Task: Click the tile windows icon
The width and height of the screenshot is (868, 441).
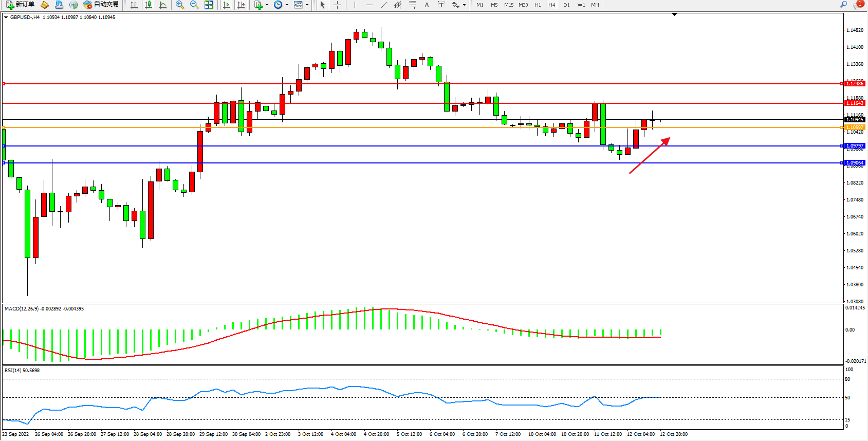Action: coord(209,5)
